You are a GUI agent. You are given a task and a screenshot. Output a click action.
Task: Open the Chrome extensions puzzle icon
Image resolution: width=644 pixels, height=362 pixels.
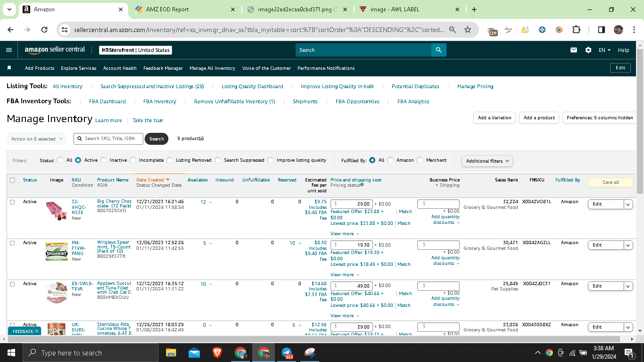pos(576,30)
